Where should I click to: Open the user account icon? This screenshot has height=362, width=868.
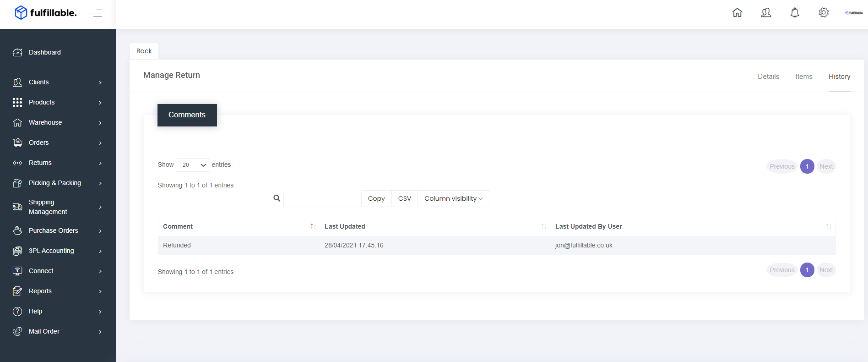[x=766, y=13]
